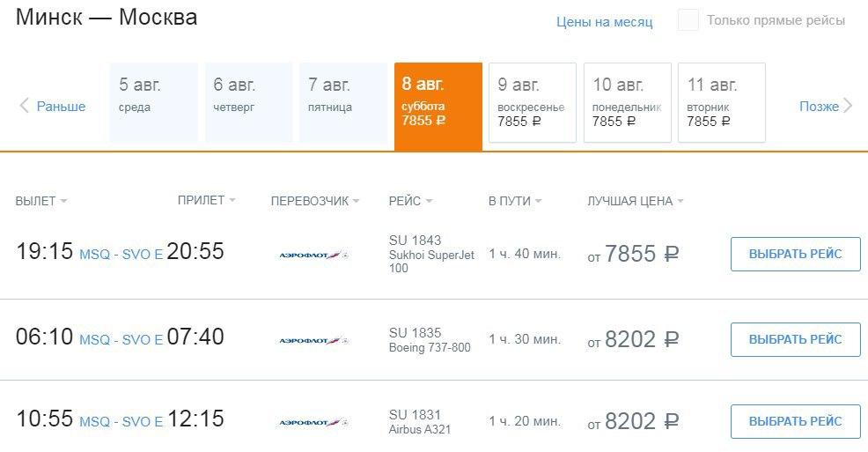Select the 7 Aug Friday date tab

pyautogui.click(x=342, y=102)
